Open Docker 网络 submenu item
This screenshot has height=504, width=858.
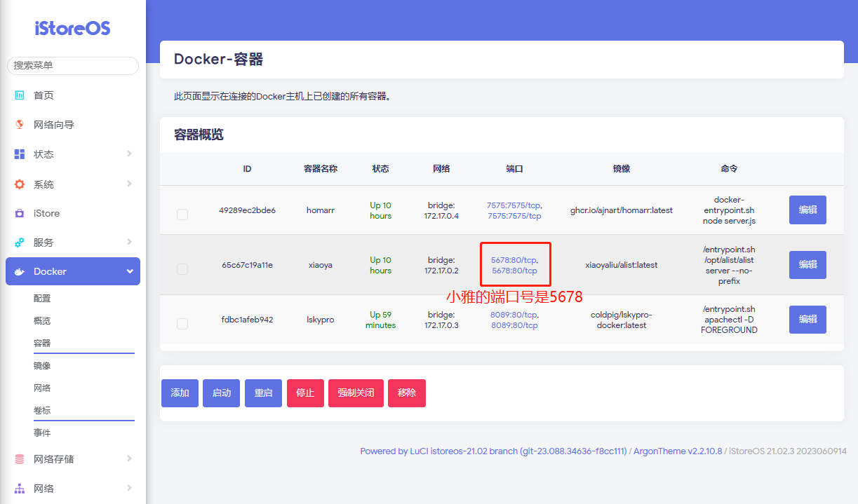click(42, 388)
